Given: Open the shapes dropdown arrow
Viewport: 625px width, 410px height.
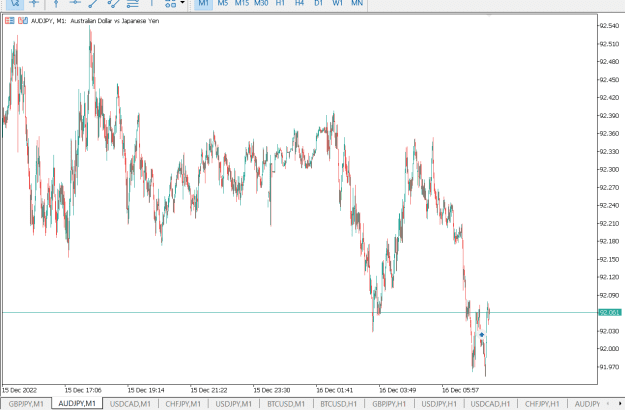Looking at the screenshot, I should click(183, 3).
